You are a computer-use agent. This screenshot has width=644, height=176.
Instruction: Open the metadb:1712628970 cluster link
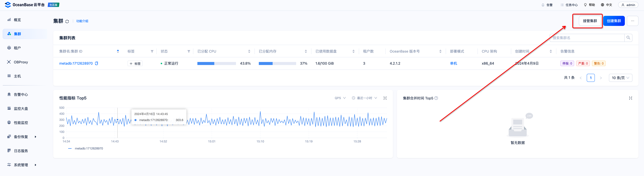click(76, 63)
